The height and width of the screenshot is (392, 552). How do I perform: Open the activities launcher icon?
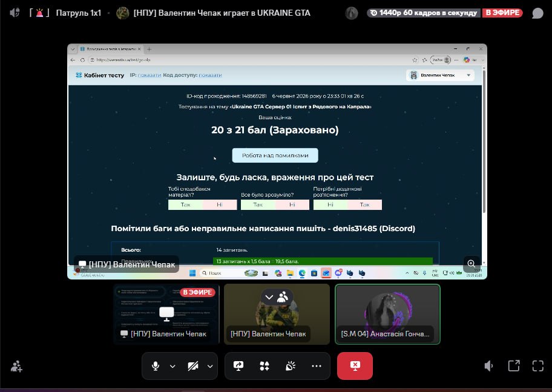tap(264, 366)
